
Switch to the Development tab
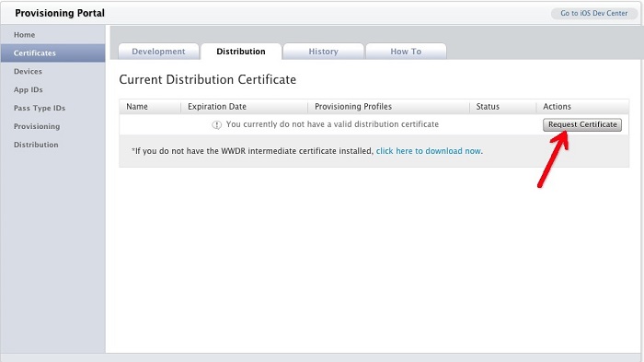coord(158,52)
